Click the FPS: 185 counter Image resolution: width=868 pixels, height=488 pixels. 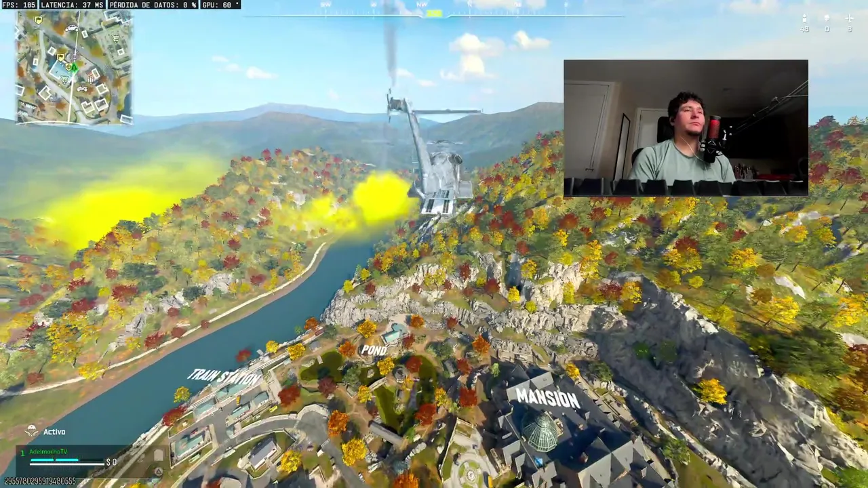click(x=18, y=5)
